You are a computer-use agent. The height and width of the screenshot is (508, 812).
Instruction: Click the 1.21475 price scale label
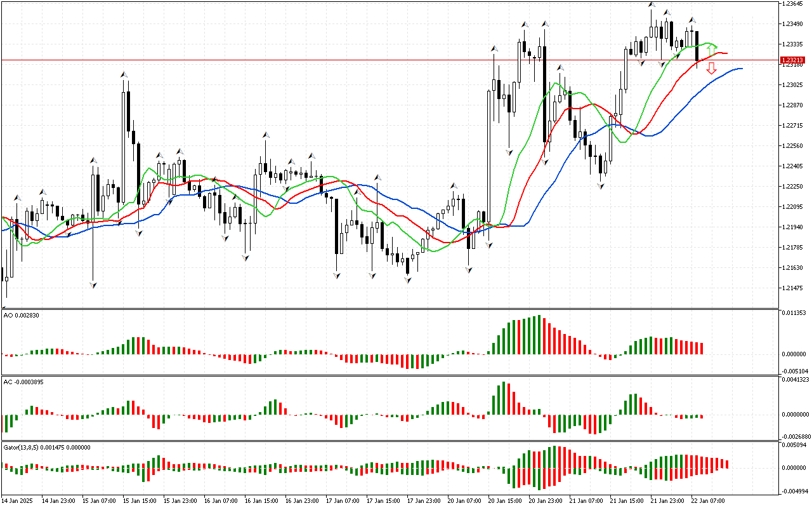pyautogui.click(x=794, y=288)
